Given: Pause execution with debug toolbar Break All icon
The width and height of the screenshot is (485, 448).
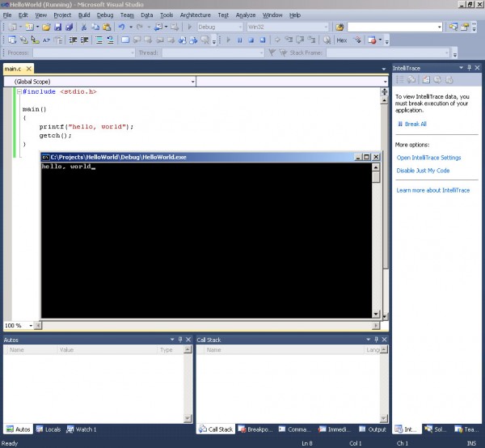Looking at the screenshot, I should [240, 39].
